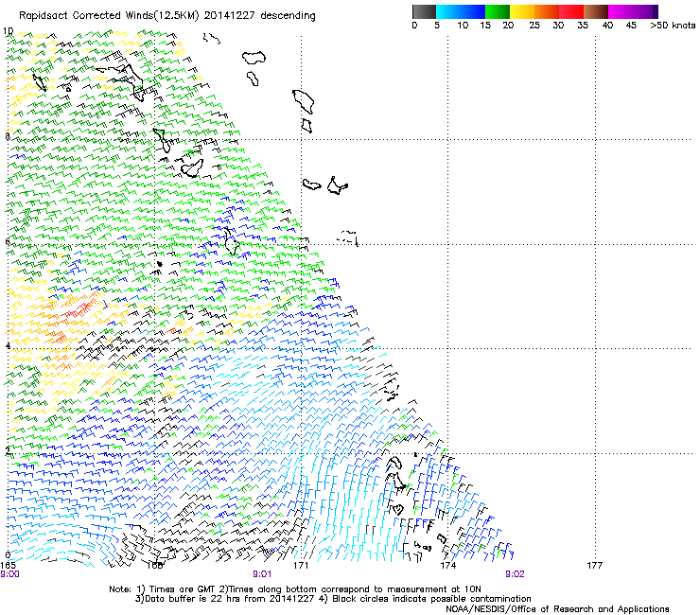Click the '9:02' time label
The height and width of the screenshot is (615, 700).
coord(515,574)
